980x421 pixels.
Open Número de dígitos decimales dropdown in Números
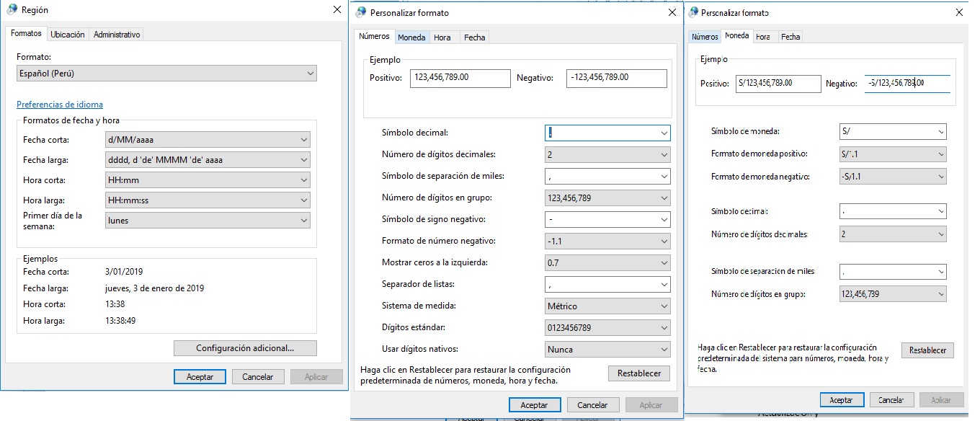pos(607,154)
